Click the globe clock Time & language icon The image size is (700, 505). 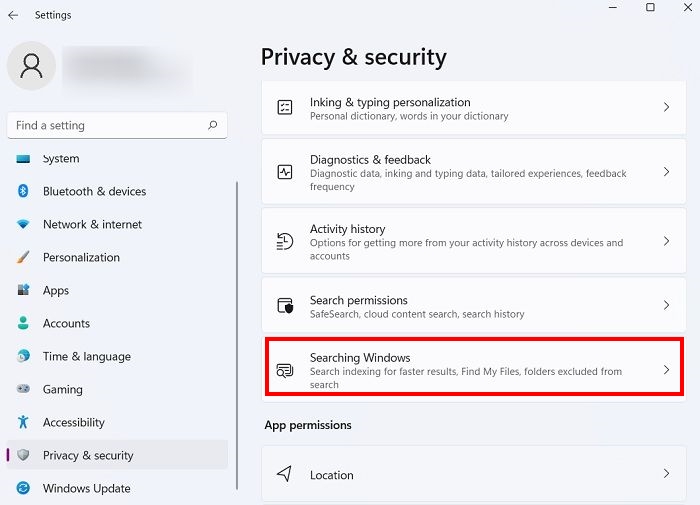pyautogui.click(x=23, y=356)
